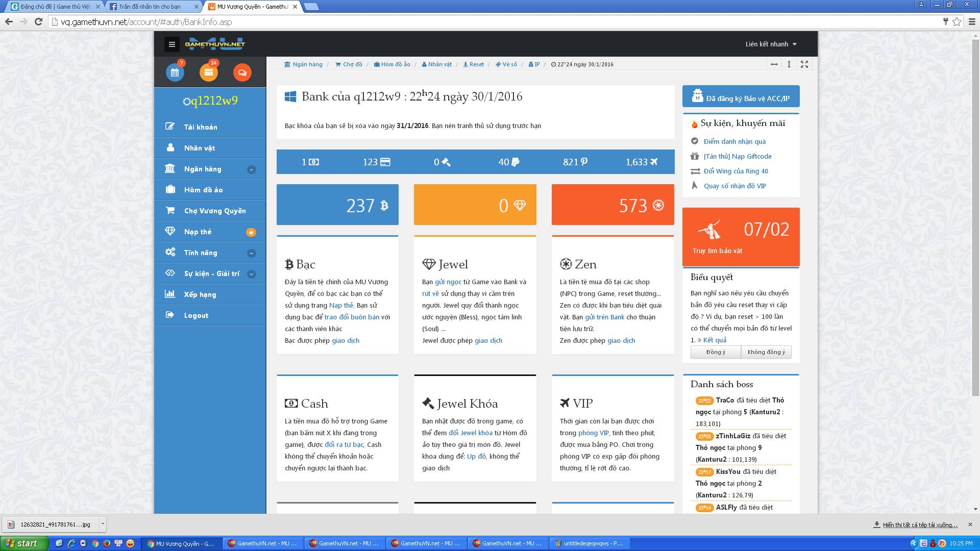Open the calendar icon with badge 7
The height and width of the screenshot is (551, 980).
(175, 72)
